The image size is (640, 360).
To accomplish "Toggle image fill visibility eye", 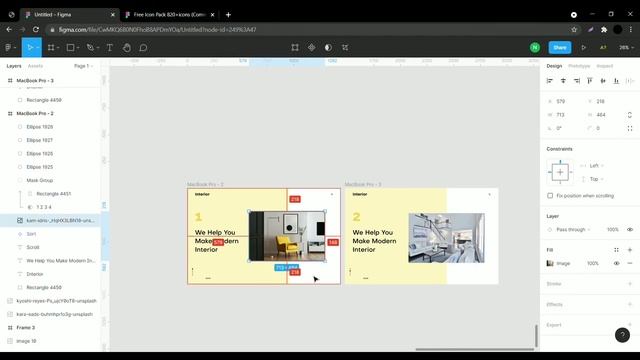I will click(616, 263).
